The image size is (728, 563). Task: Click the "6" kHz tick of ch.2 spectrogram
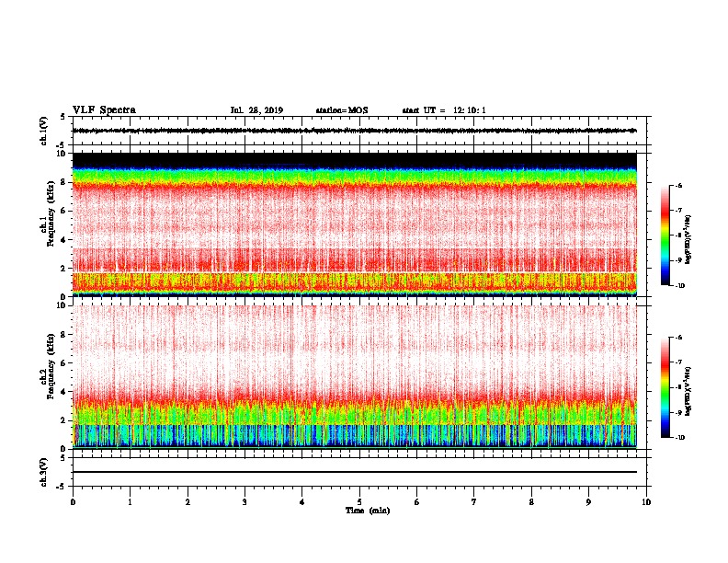tap(63, 363)
